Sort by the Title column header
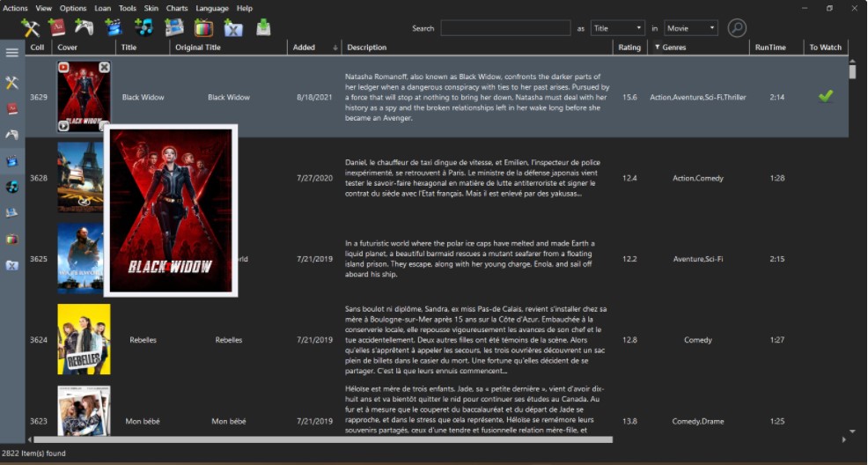 coord(143,47)
